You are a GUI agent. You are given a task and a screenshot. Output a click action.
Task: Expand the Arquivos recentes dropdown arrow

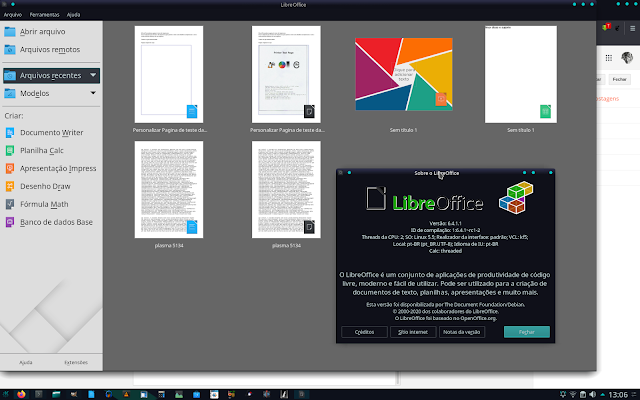[x=93, y=75]
